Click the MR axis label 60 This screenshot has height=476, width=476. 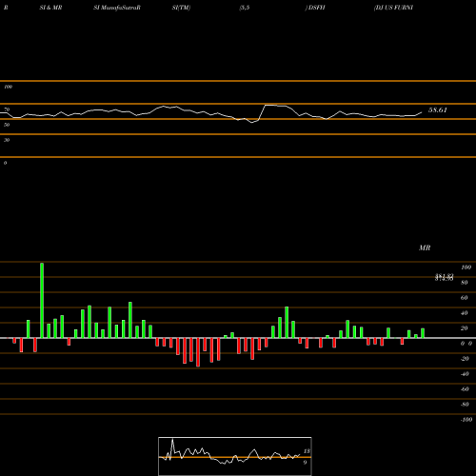(x=465, y=298)
